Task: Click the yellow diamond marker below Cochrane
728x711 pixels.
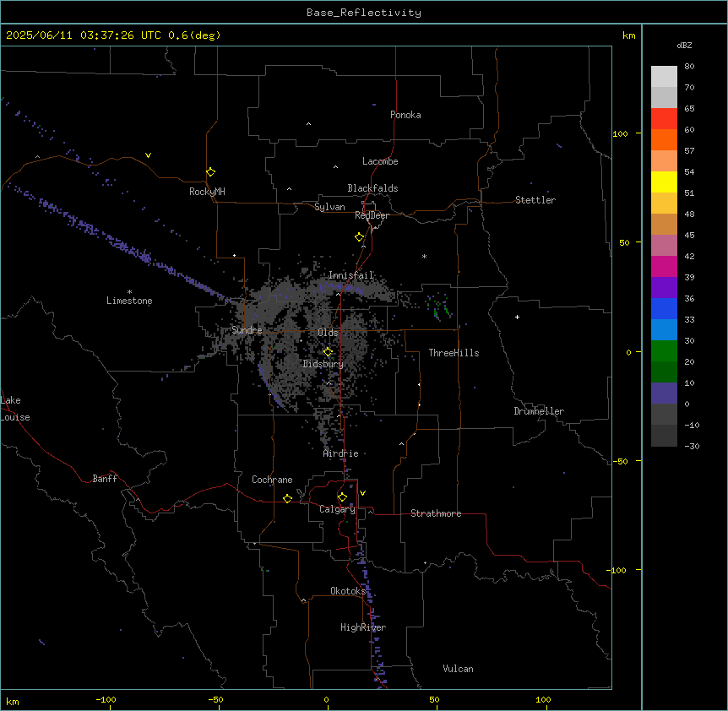Action: (287, 498)
